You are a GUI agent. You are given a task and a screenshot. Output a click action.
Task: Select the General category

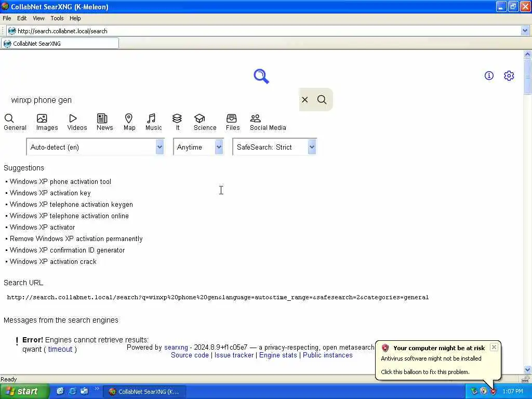coord(15,122)
